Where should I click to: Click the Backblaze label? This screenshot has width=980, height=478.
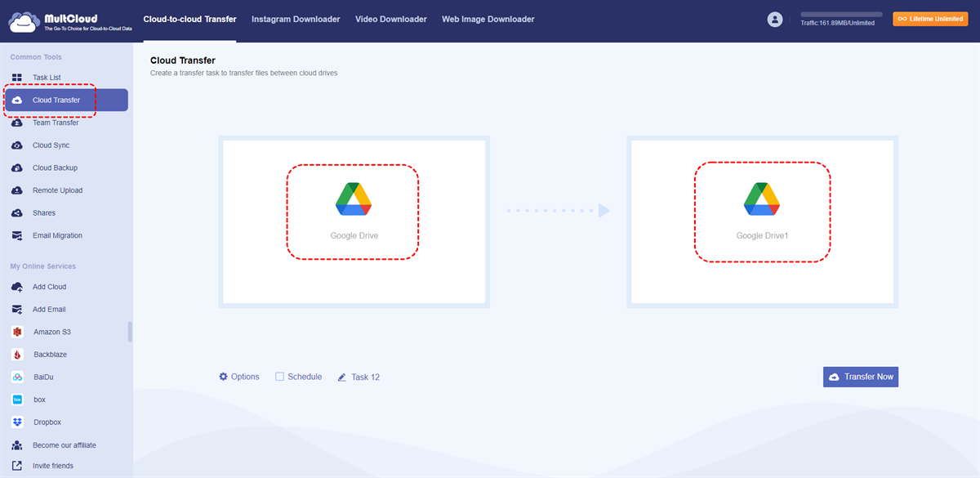click(50, 355)
